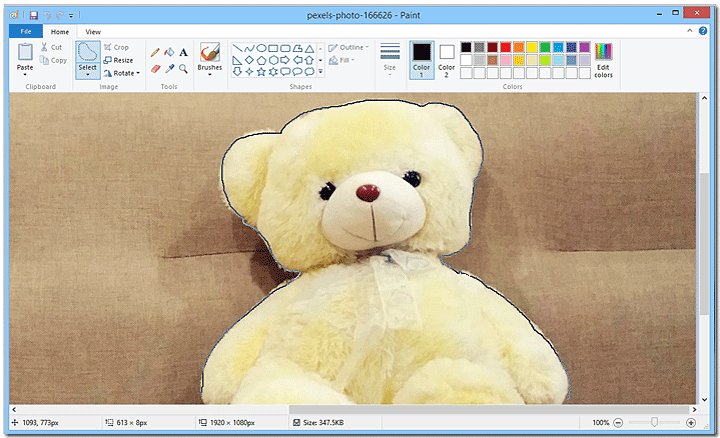Pick the purple color swatch
Image resolution: width=720 pixels, height=438 pixels.
585,47
